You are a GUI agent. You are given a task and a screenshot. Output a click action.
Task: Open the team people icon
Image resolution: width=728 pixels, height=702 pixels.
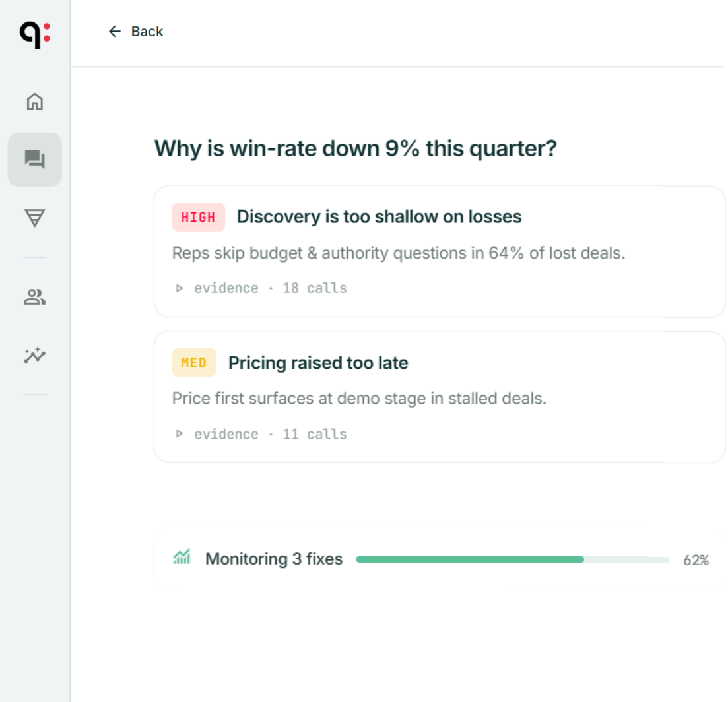pos(35,297)
